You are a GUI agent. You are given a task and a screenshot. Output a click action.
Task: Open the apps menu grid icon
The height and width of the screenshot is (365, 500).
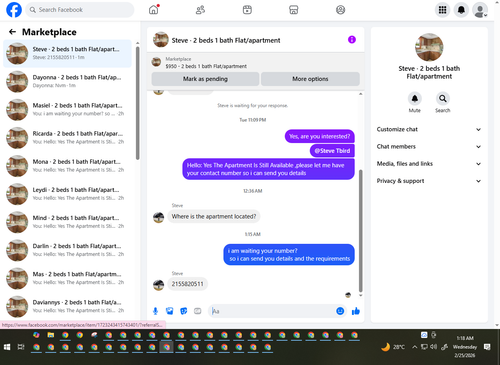442,10
